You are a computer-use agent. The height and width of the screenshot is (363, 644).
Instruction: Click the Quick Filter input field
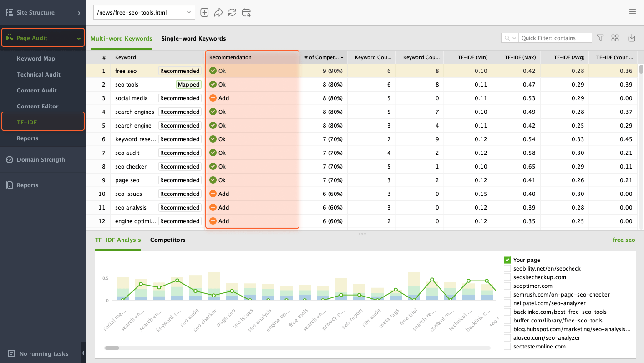(x=555, y=38)
